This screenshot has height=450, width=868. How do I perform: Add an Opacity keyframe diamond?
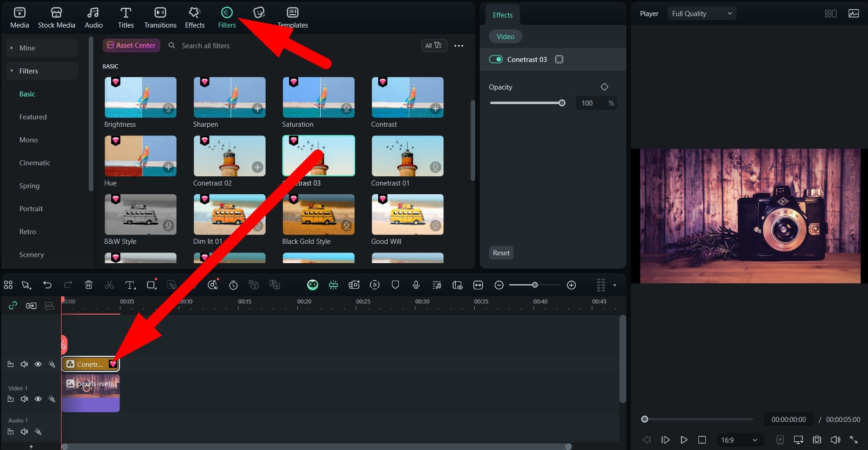point(604,87)
